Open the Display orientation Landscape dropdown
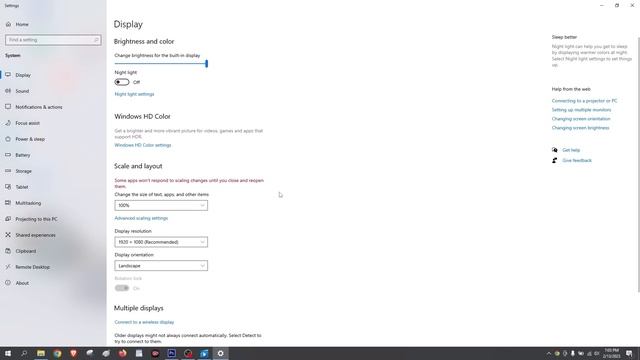Screen dimensions: 640x360 (x=161, y=266)
